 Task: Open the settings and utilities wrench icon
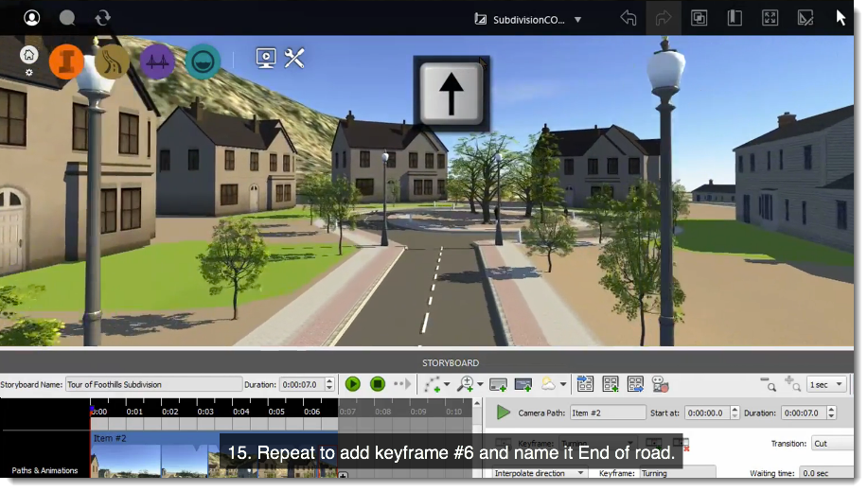(x=294, y=58)
